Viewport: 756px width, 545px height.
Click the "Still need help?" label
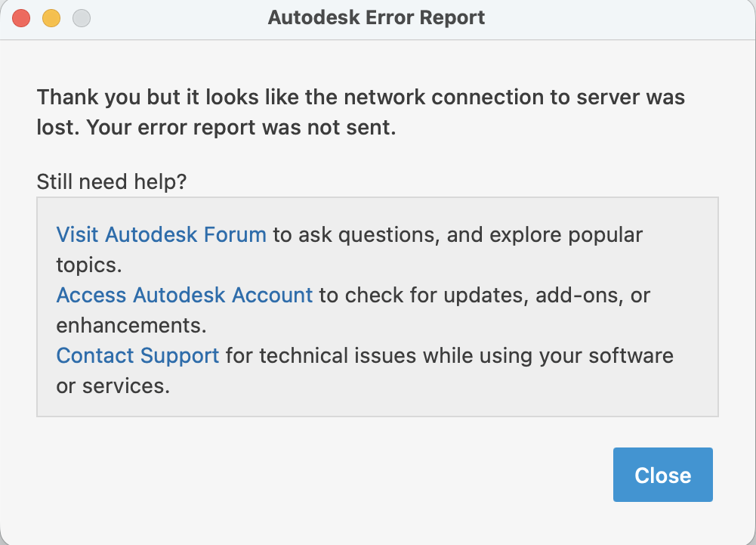(x=112, y=181)
